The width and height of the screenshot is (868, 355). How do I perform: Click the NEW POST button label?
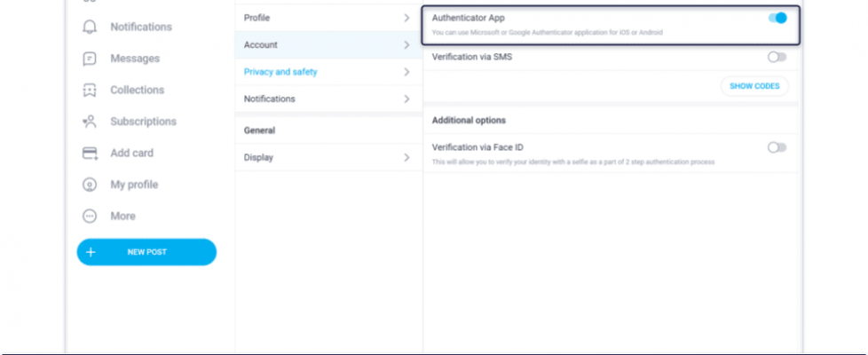click(147, 252)
